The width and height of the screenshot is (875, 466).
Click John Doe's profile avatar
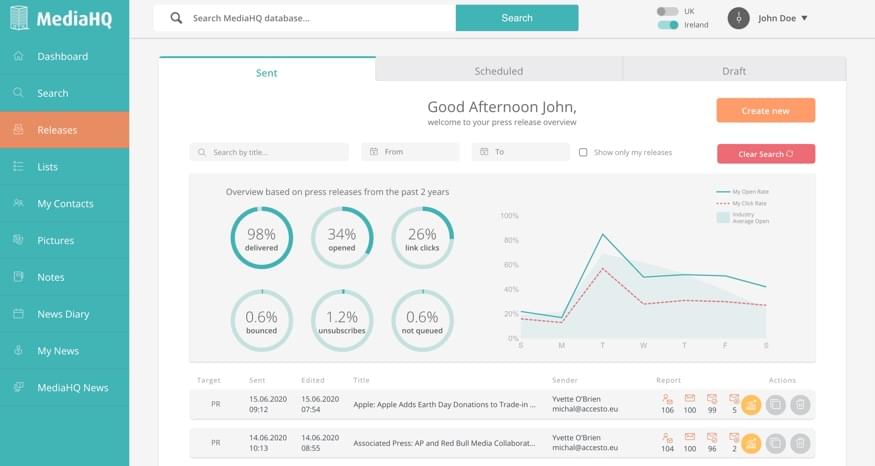(738, 18)
